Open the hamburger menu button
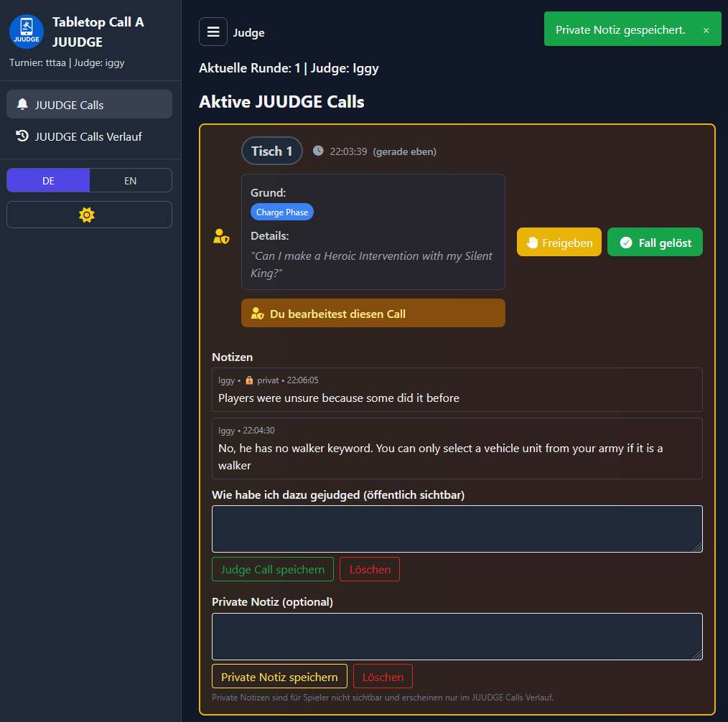Screen dimensions: 728x722 point(213,32)
